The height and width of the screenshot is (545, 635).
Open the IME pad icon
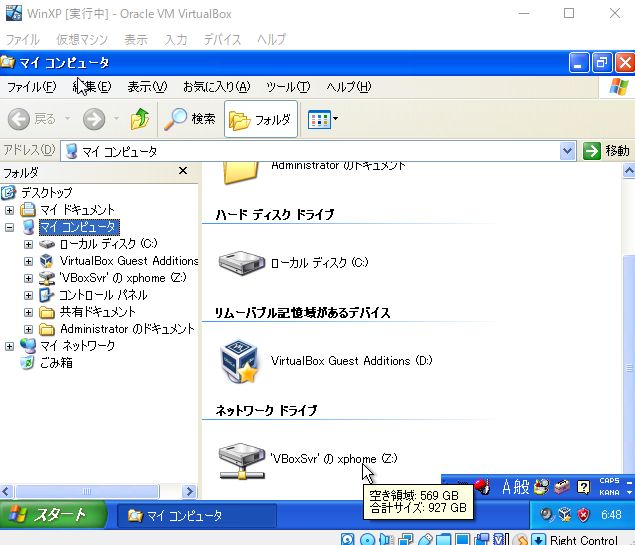pos(541,487)
